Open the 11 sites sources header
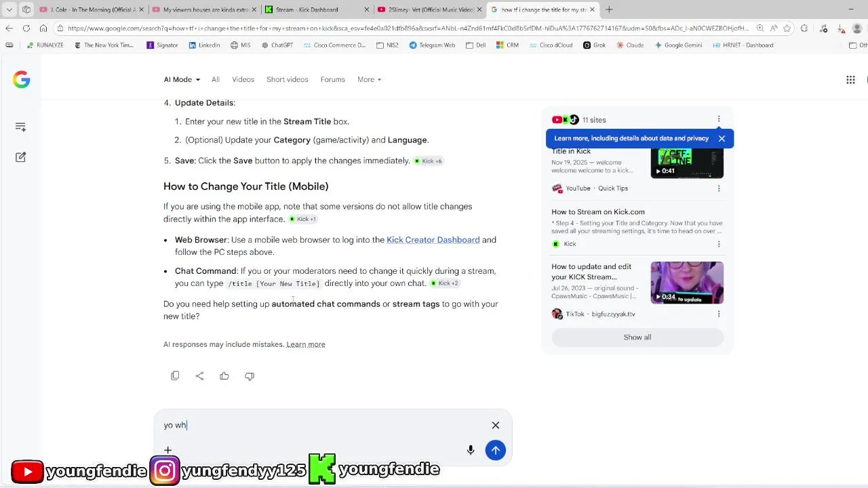Image resolution: width=868 pixels, height=488 pixels. 579,120
